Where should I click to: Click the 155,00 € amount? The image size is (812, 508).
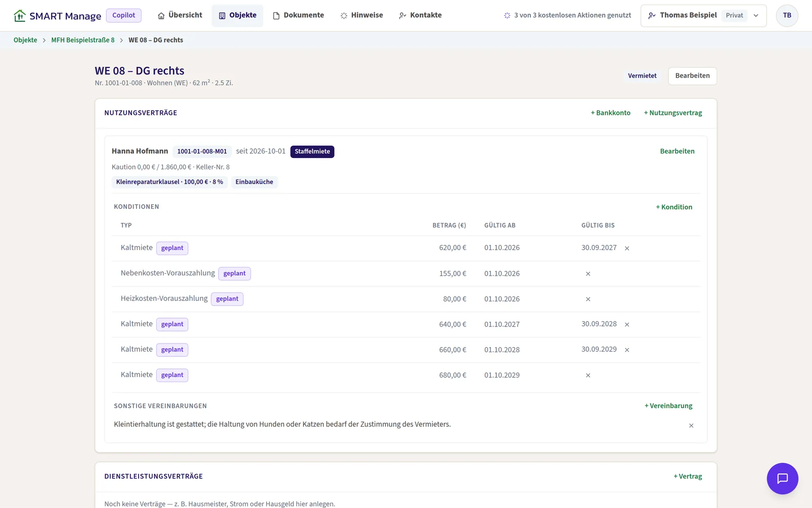tap(453, 274)
